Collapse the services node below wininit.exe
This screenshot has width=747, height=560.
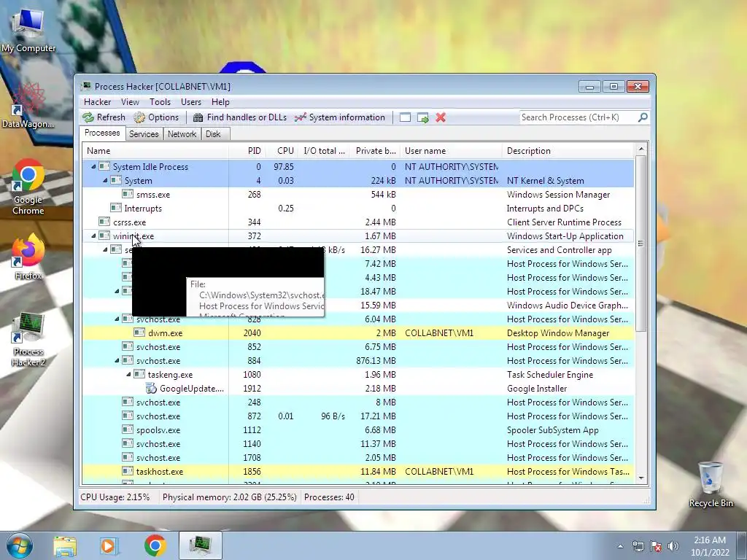coord(105,249)
